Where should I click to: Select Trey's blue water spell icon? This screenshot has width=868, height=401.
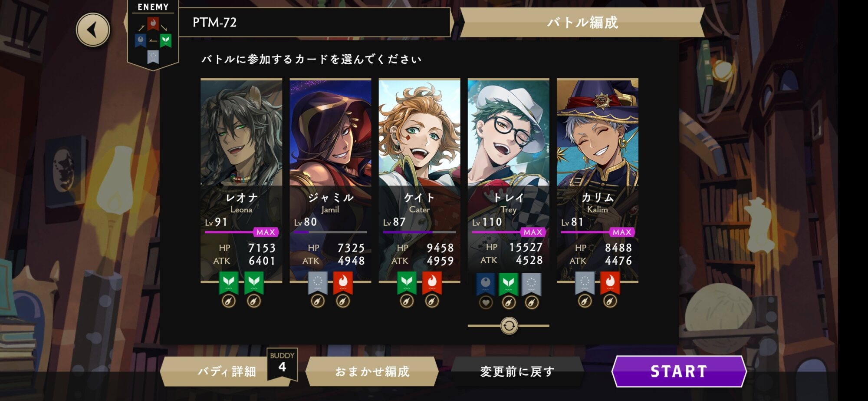(x=486, y=284)
